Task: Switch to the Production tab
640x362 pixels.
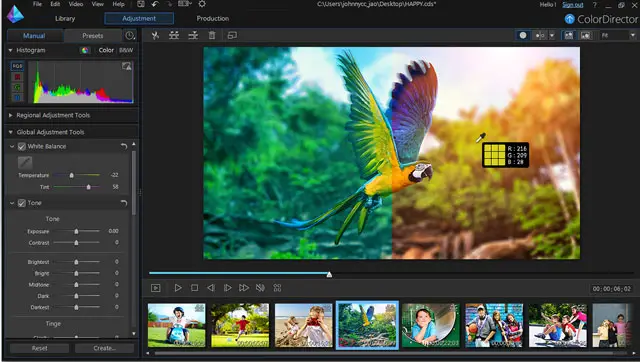Action: coord(213,18)
